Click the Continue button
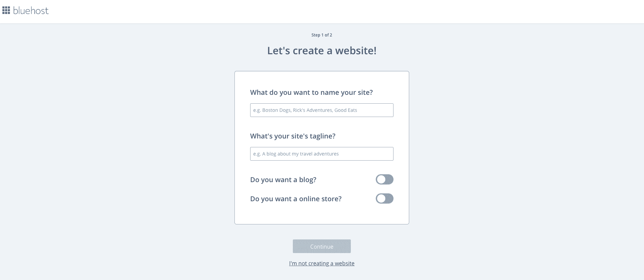 point(321,246)
